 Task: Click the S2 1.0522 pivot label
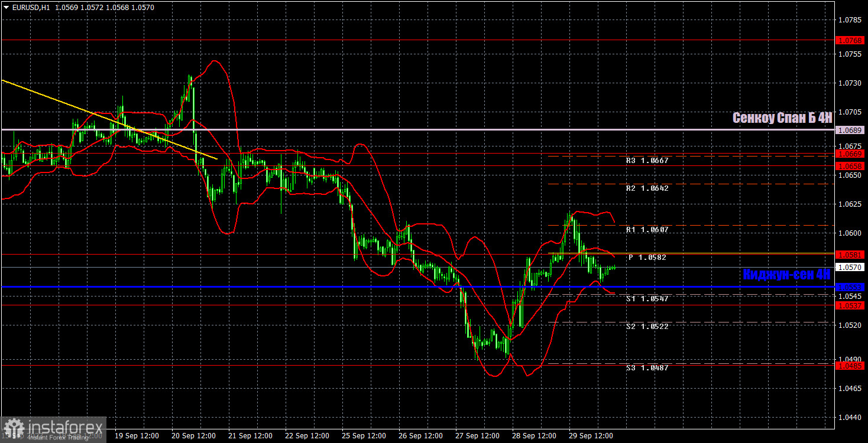click(647, 326)
